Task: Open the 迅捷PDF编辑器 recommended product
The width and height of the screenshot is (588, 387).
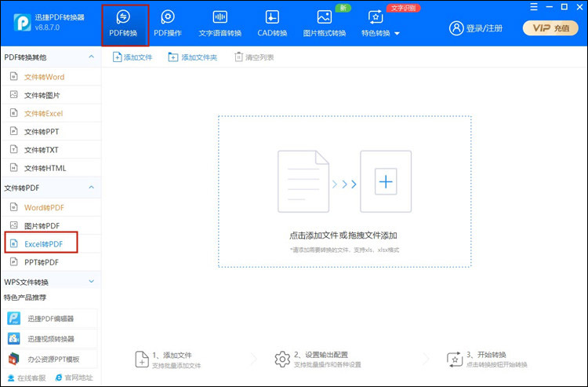Action: tap(51, 319)
